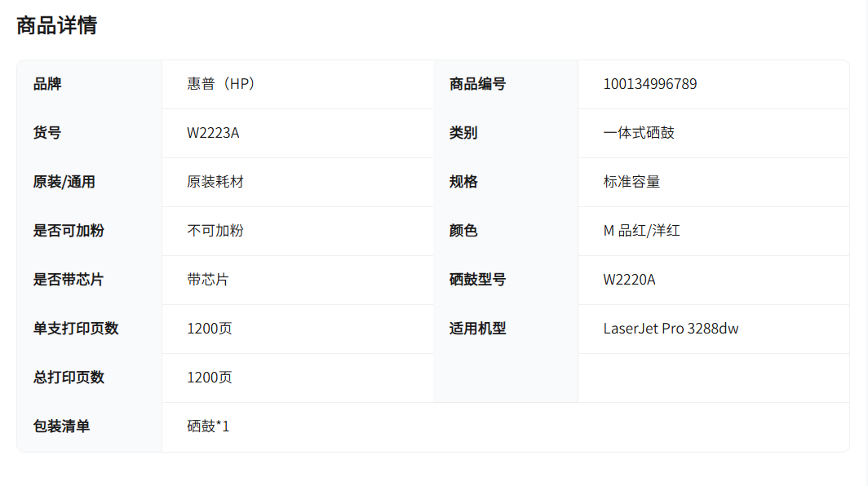Screen dimensions: 868x486
Task: Click packing list value 硒鼓*1
Action: (208, 426)
